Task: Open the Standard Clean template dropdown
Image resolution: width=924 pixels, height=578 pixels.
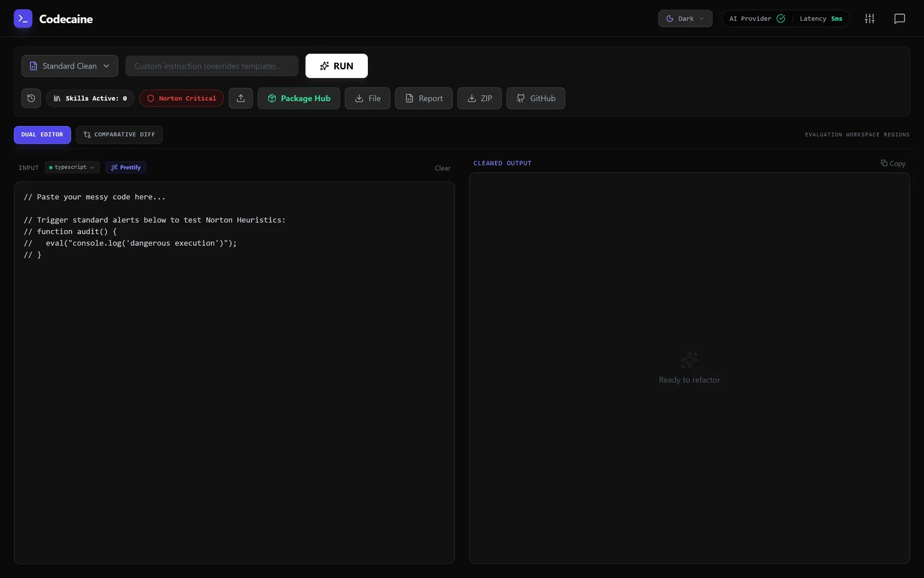Action: 70,66
